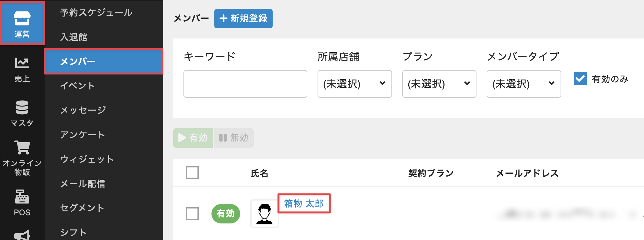Open the 運営 store icon section
644x240 pixels.
22,23
